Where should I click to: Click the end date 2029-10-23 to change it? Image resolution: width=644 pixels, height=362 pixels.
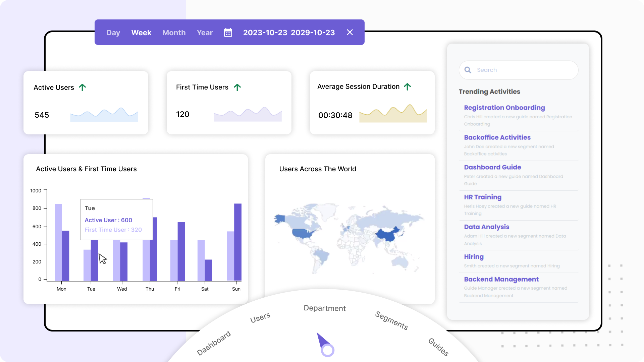click(x=313, y=33)
